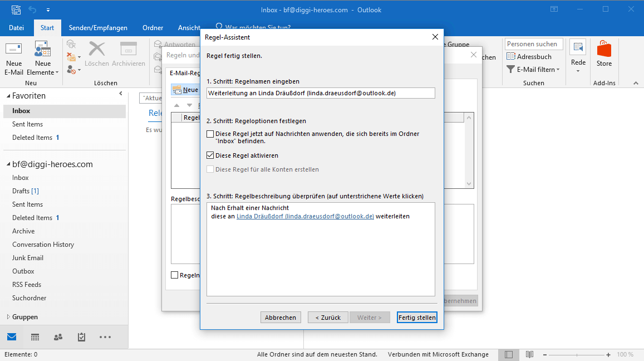Screen dimensions: 644x361
Task: Collapse the Favoriten section
Action: pos(8,96)
